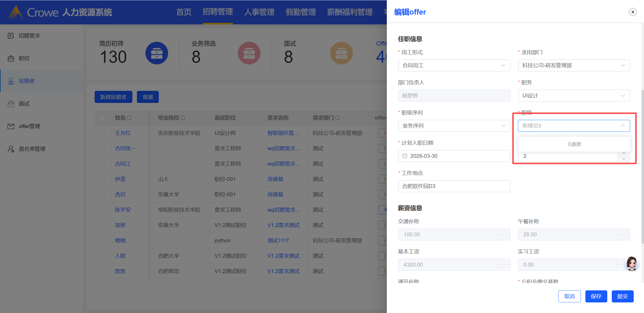Image resolution: width=644 pixels, height=313 pixels.
Task: Select the checkbox beside 陈平安
Action: coord(102,210)
